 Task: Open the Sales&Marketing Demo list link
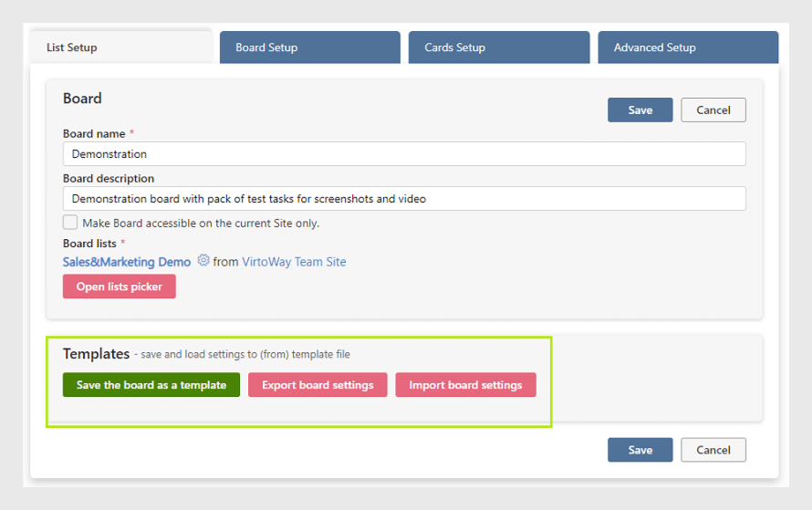(x=127, y=262)
